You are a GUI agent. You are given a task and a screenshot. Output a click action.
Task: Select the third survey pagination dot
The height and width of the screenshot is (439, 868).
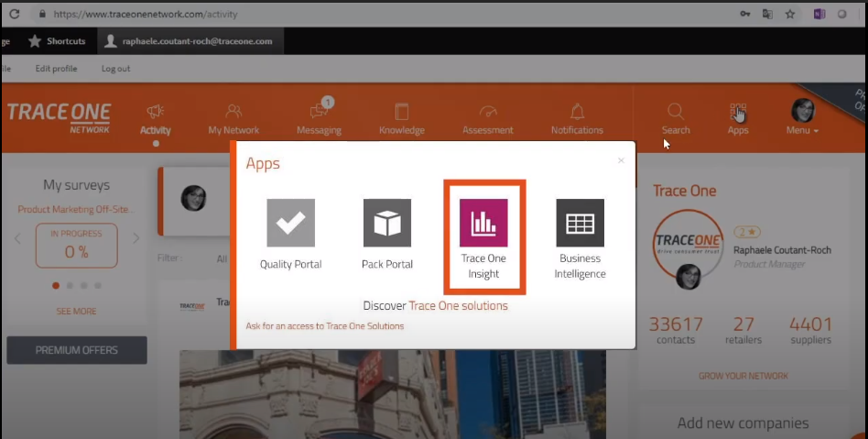[x=83, y=285]
